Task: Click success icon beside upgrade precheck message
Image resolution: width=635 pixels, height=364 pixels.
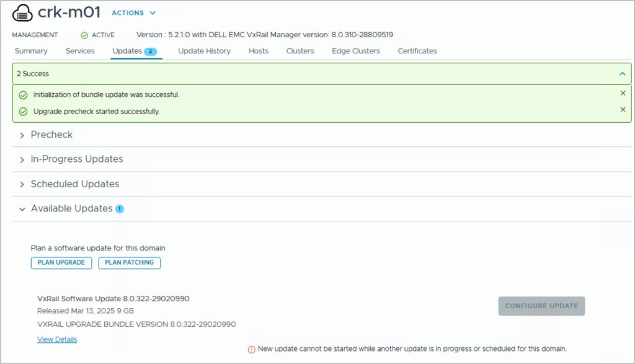Action: coord(23,112)
